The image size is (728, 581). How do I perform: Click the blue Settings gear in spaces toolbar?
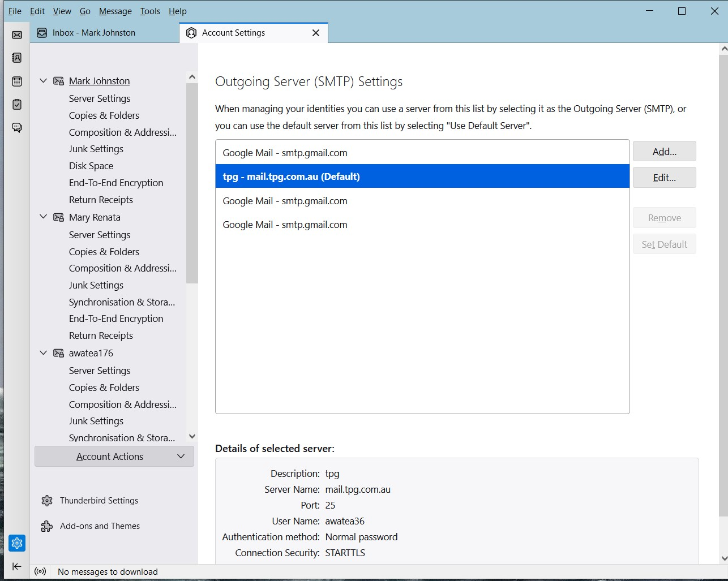point(17,543)
